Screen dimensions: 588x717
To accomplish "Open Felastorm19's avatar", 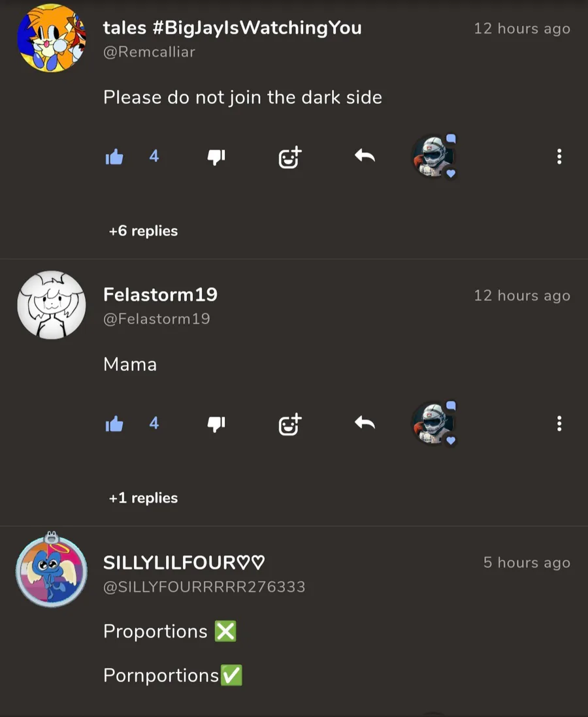I will pos(51,305).
